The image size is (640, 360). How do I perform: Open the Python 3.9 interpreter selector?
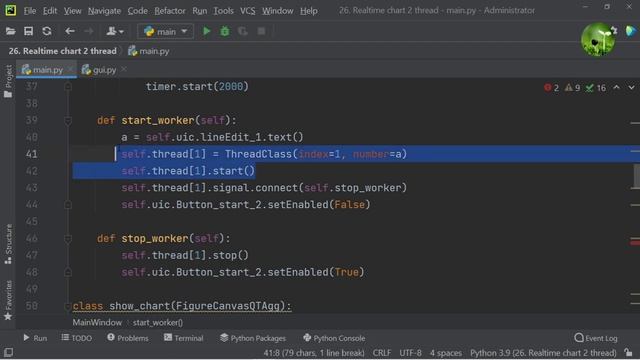pyautogui.click(x=543, y=353)
